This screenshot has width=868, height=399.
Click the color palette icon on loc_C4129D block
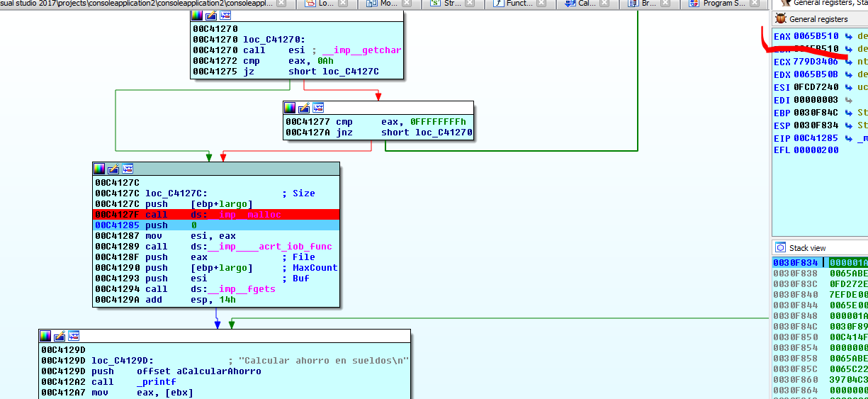click(x=45, y=336)
